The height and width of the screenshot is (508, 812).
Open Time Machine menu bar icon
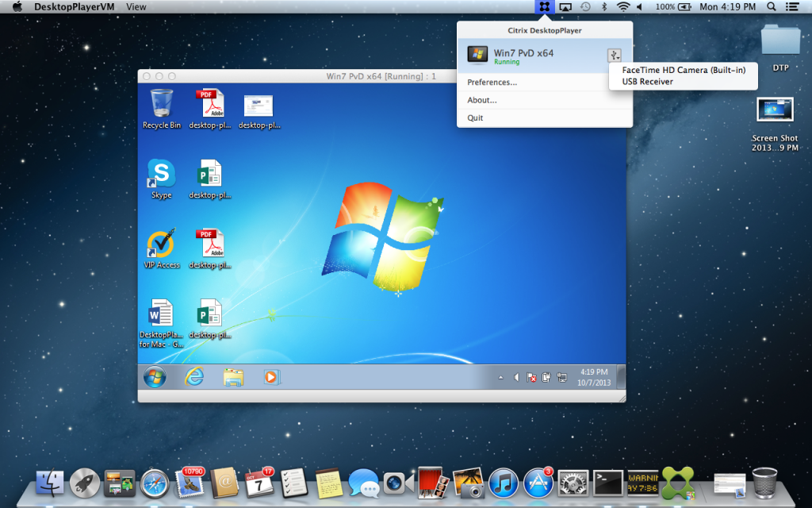click(x=585, y=6)
